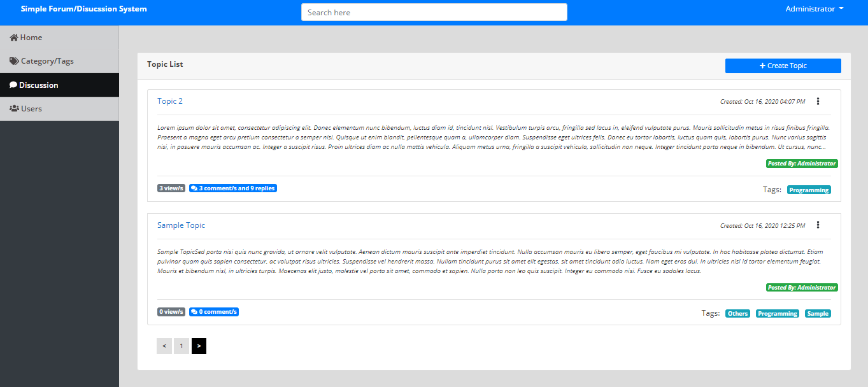Click the comments icon on Topic 2 badge
The width and height of the screenshot is (868, 387).
(x=194, y=188)
